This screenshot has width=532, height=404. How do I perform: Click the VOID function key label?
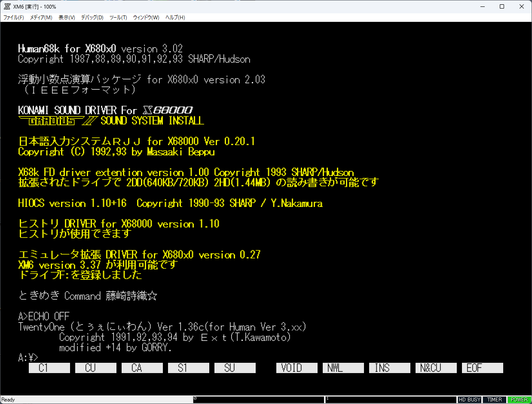tap(297, 368)
